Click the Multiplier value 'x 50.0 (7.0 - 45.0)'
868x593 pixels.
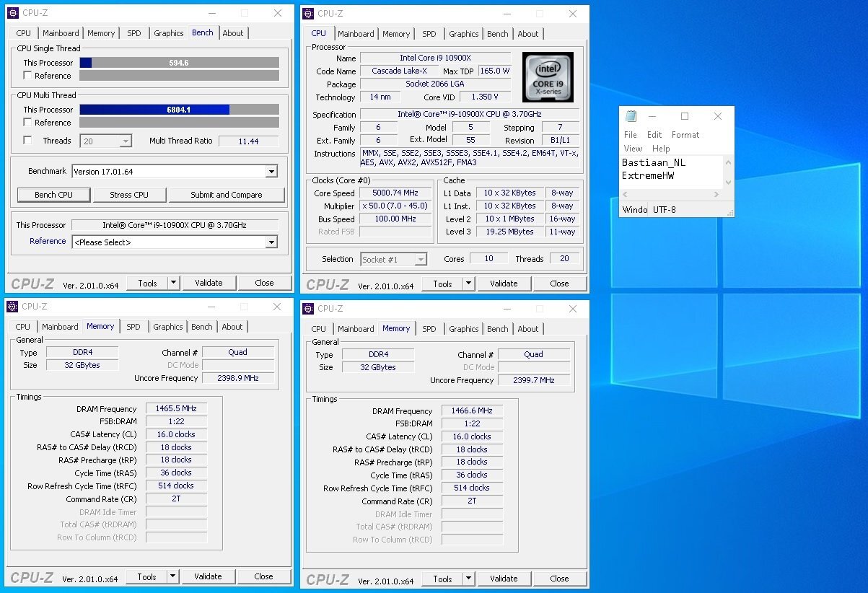tap(395, 206)
